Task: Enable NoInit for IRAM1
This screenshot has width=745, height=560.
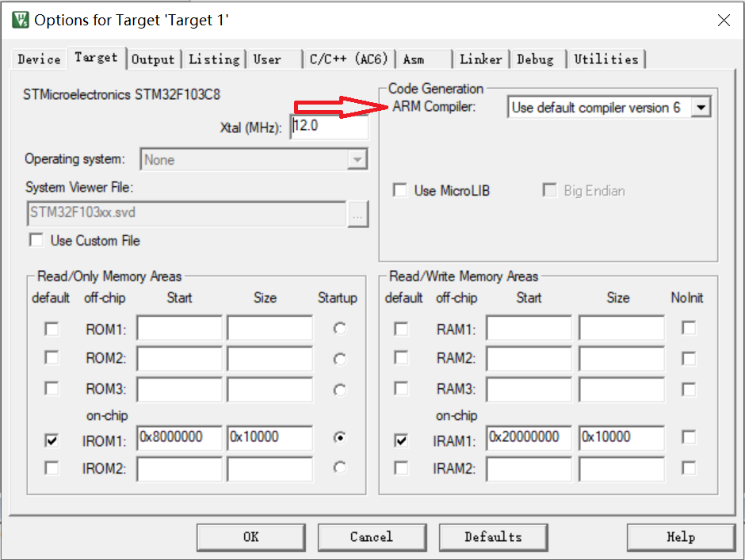Action: pyautogui.click(x=689, y=436)
